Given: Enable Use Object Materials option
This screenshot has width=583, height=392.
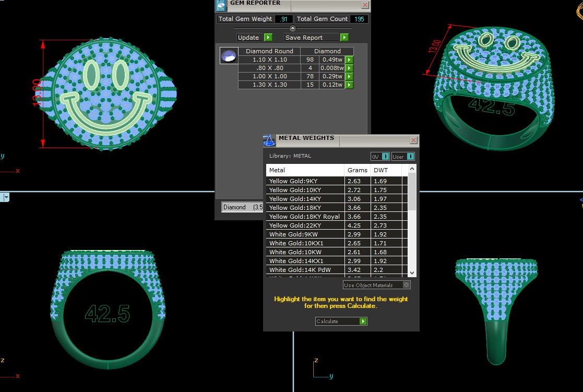Looking at the screenshot, I should [407, 285].
